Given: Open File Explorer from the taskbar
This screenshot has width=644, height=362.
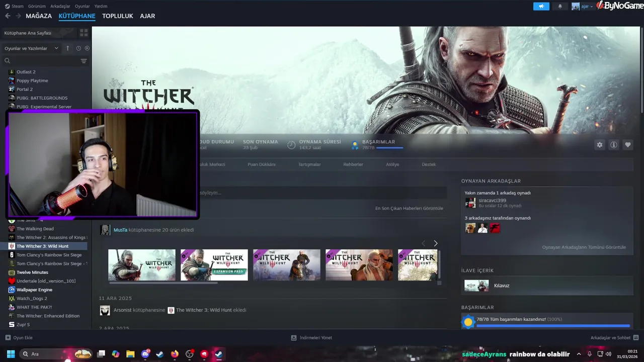Looking at the screenshot, I should (x=130, y=354).
